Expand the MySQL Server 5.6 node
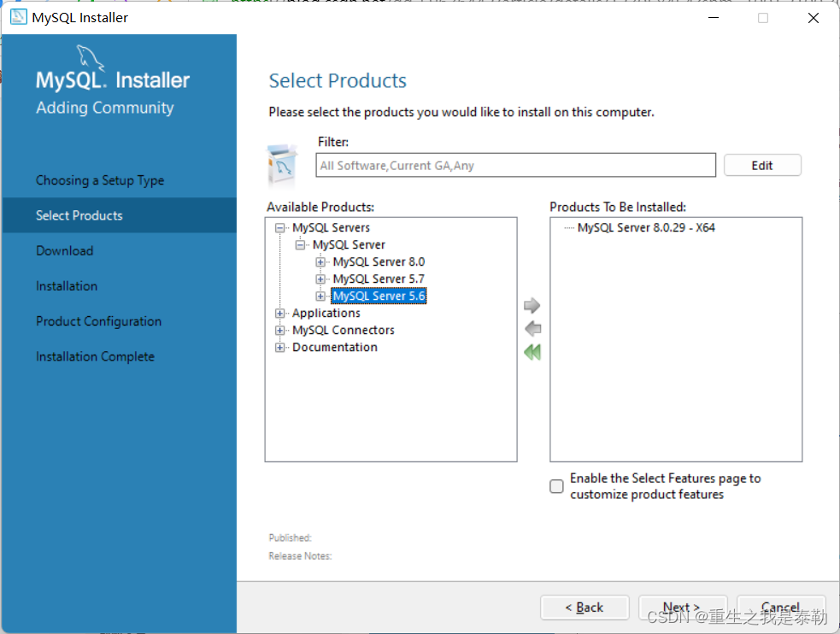 (320, 296)
